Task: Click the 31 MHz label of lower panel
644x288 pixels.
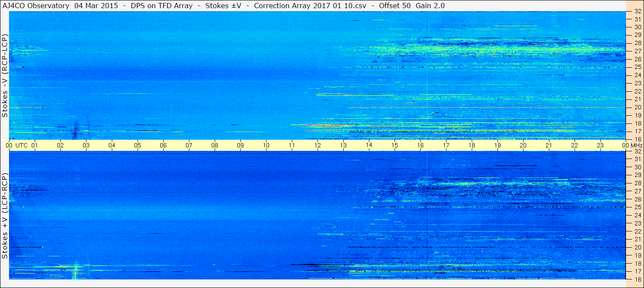Action: 637,159
